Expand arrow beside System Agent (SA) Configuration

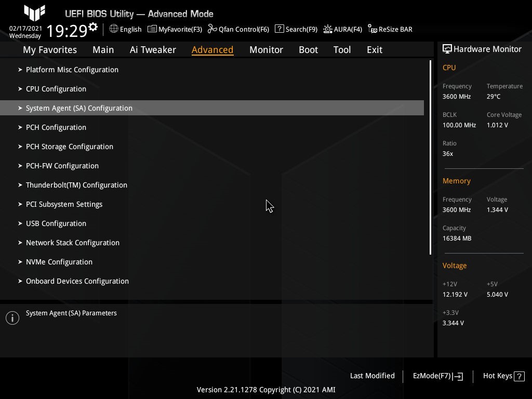point(20,108)
